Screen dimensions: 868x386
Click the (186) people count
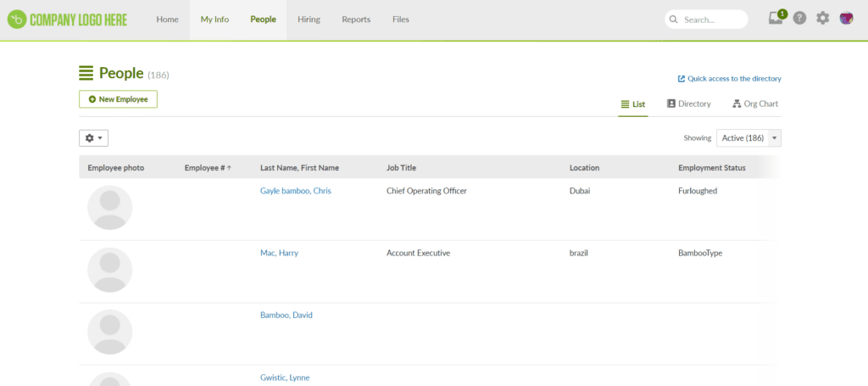coord(159,75)
